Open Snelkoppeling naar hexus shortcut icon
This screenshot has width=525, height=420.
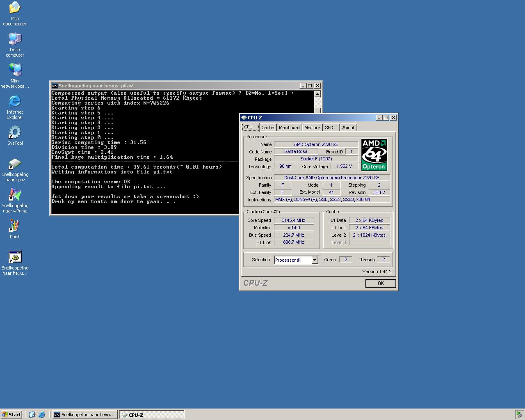click(15, 263)
